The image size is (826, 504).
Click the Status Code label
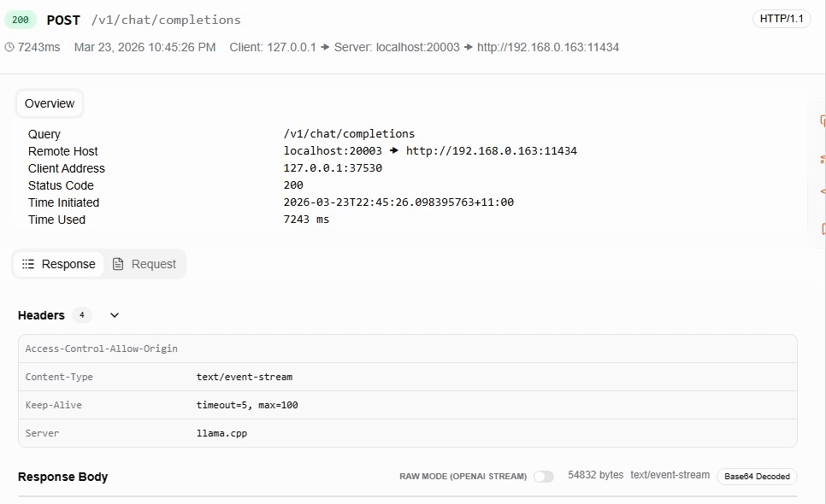coord(61,185)
